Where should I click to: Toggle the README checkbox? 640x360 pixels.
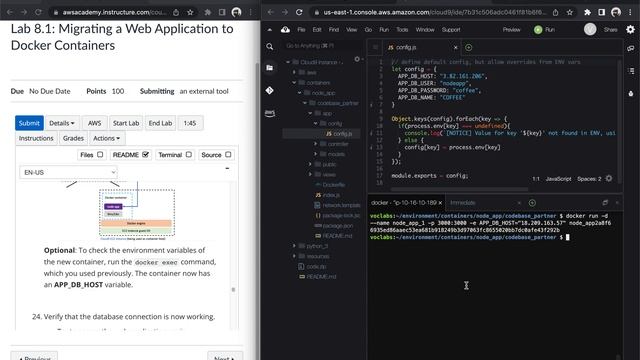[x=146, y=154]
